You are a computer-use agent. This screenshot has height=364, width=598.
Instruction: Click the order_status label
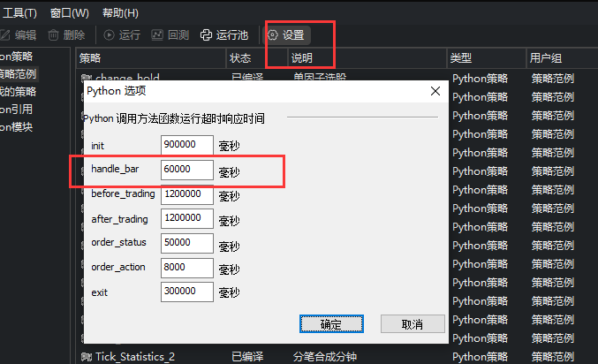pyautogui.click(x=118, y=242)
